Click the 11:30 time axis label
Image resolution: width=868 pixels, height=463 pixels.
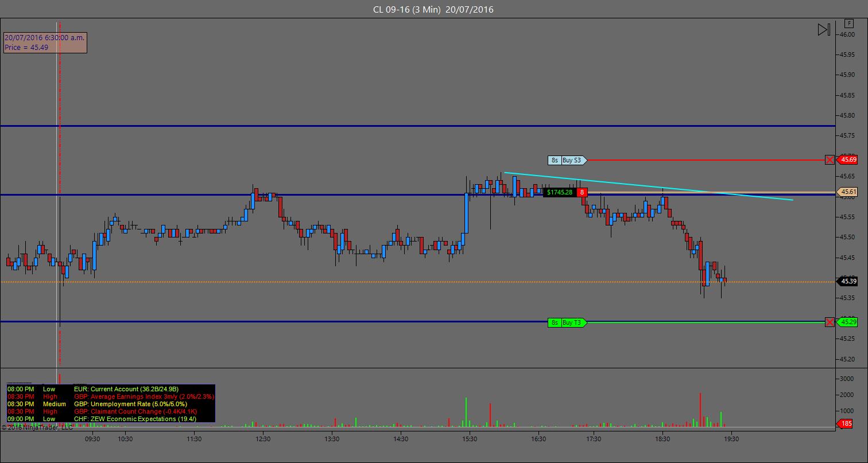[x=194, y=439]
